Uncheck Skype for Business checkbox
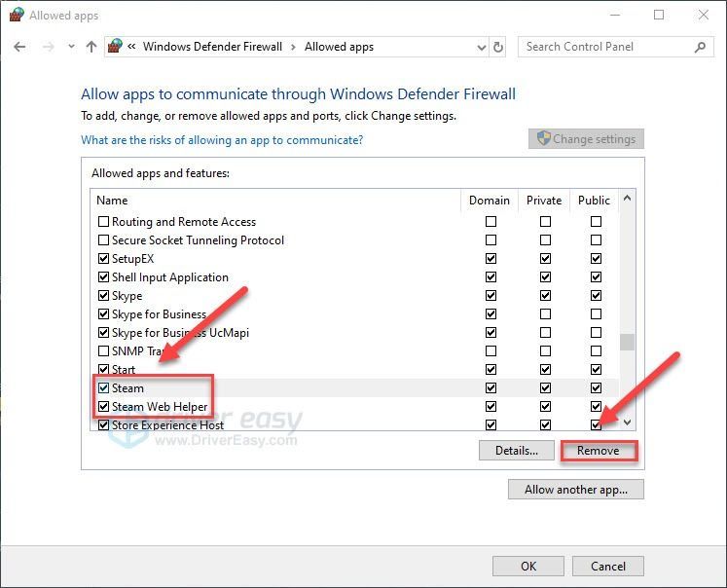 coord(103,314)
